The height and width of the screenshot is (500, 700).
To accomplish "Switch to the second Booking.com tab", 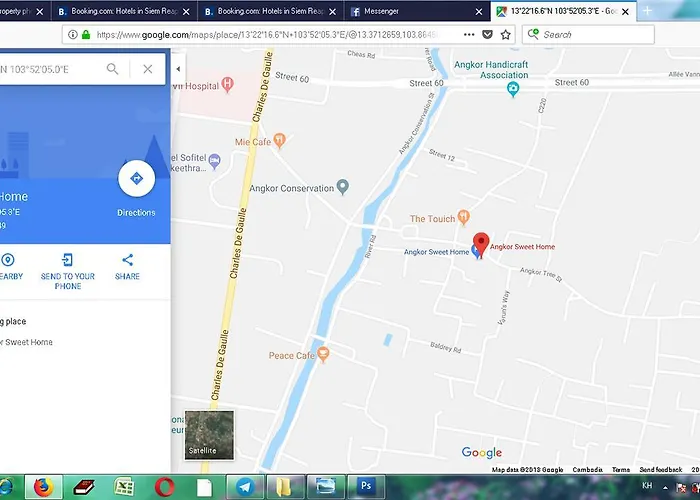I will (x=271, y=11).
